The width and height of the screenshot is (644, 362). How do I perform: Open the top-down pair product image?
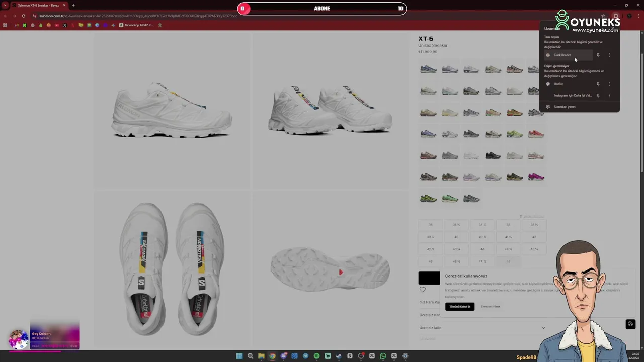(x=172, y=269)
